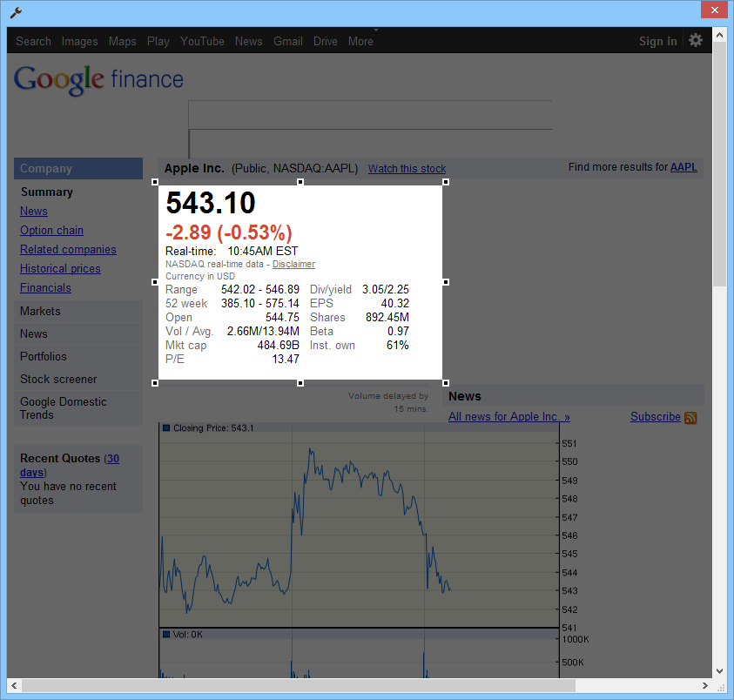This screenshot has width=734, height=700.
Task: Open the Historical prices link
Action: pos(60,269)
